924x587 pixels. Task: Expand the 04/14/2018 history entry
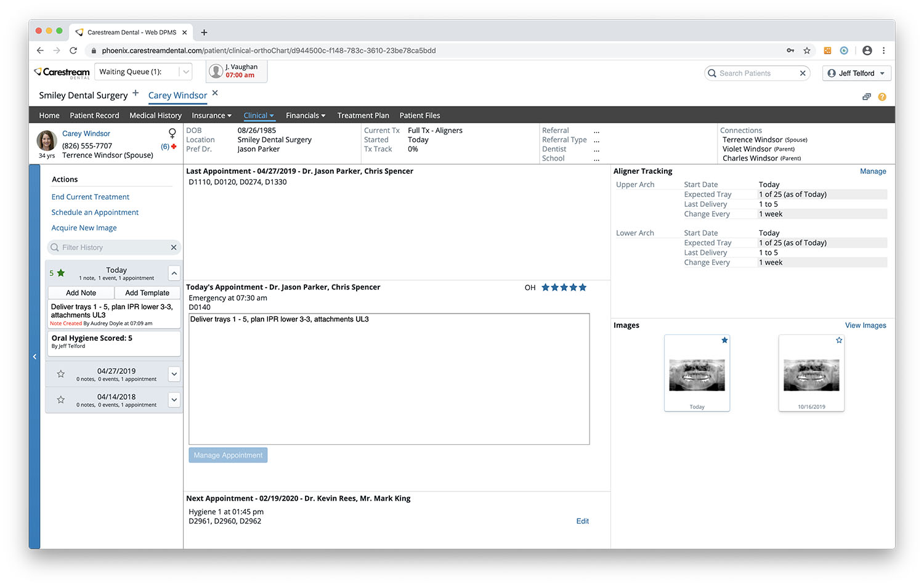coord(174,400)
